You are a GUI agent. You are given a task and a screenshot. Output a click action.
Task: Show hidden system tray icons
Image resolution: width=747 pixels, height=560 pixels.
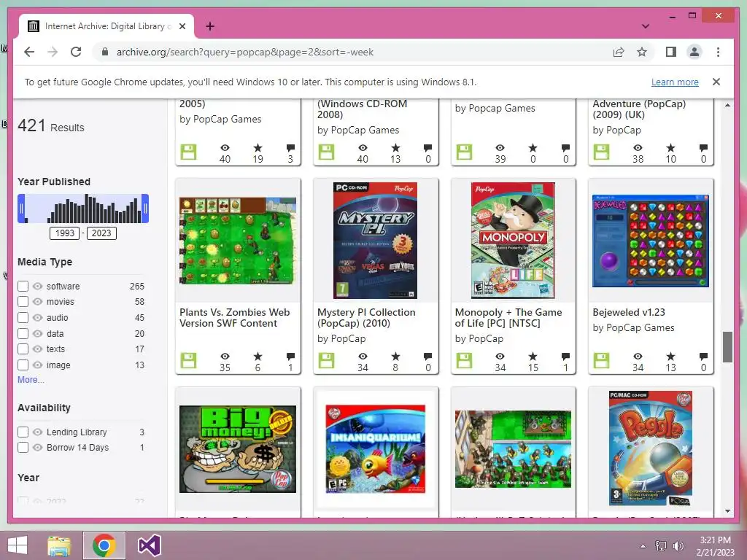643,546
